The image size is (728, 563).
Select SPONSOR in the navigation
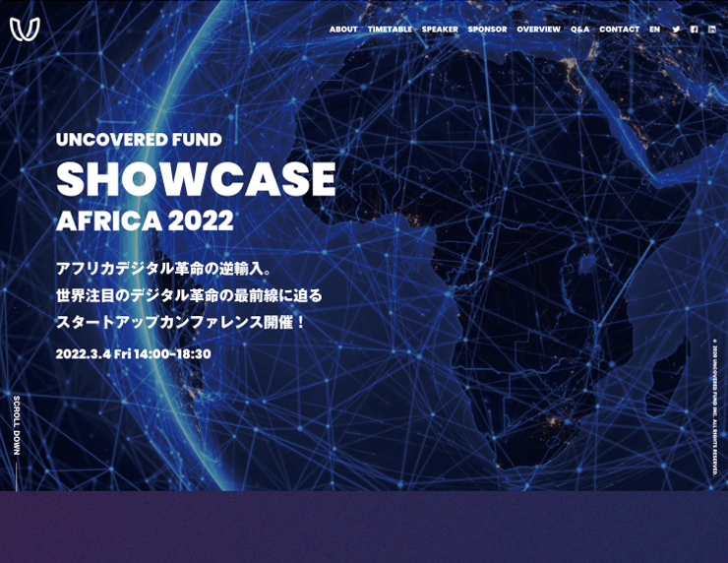click(488, 30)
